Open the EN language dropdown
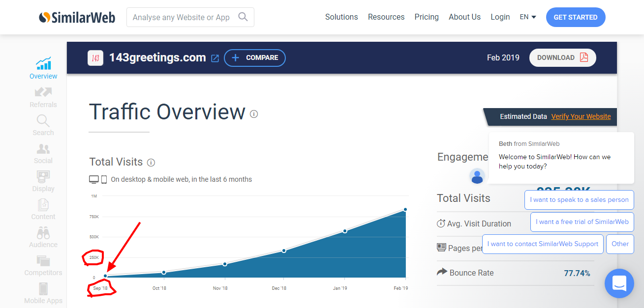Screen dimensions: 644x308 click(528, 17)
